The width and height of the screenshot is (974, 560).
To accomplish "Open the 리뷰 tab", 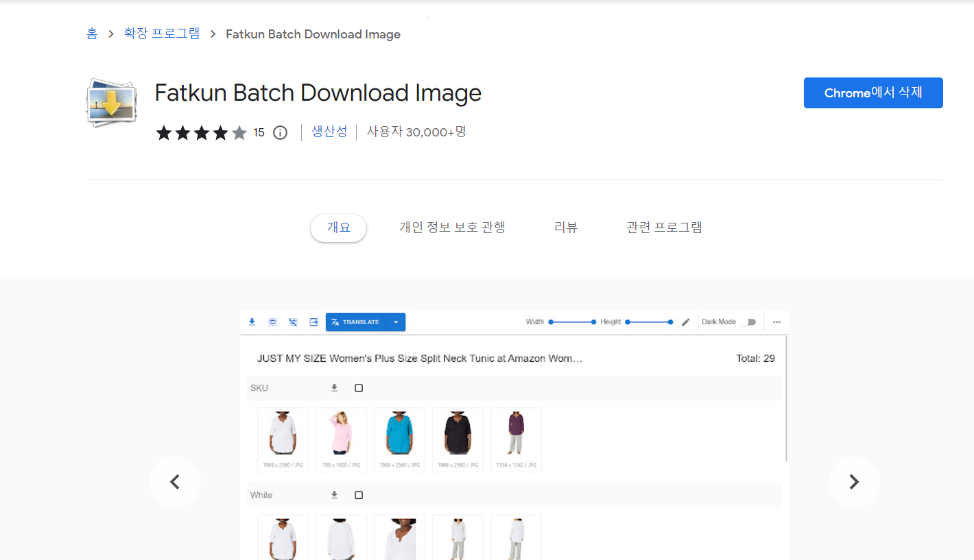I will (566, 228).
